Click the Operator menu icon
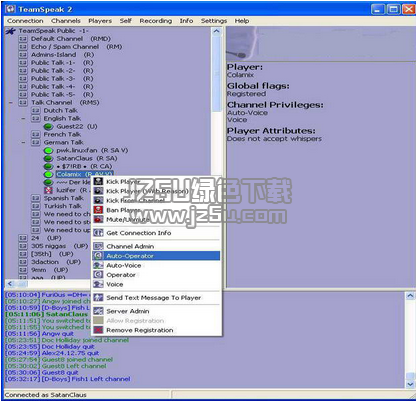The image size is (416, 402). coord(98,275)
